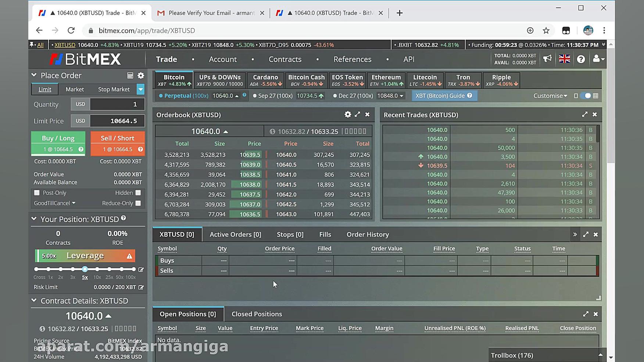Switch to Active Orders [0] tab
Image resolution: width=644 pixels, height=362 pixels.
tap(235, 234)
